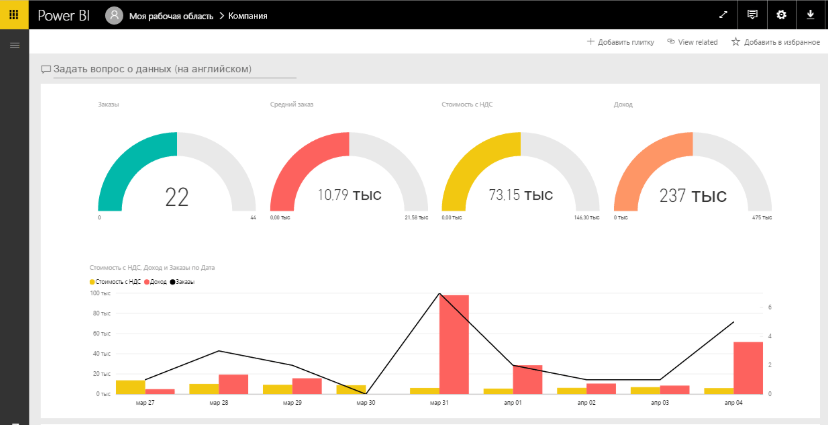
Task: Click the tall red bar for мар 31
Action: (454, 344)
